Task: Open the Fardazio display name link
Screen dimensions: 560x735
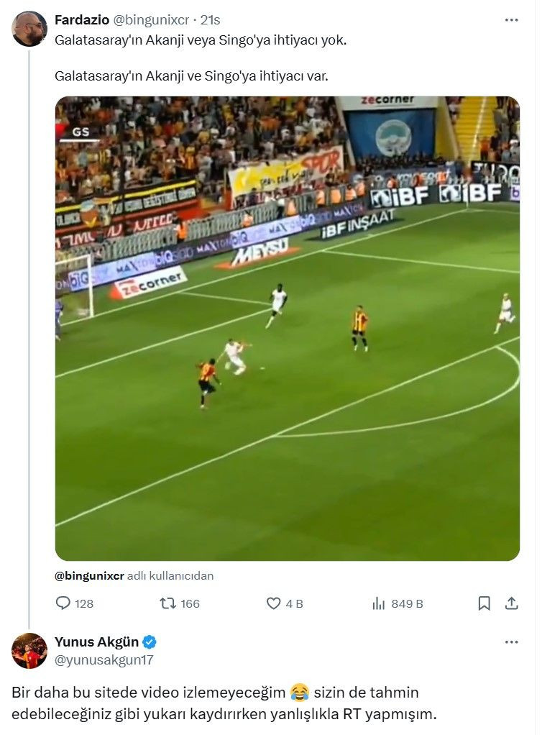Action: [x=82, y=20]
